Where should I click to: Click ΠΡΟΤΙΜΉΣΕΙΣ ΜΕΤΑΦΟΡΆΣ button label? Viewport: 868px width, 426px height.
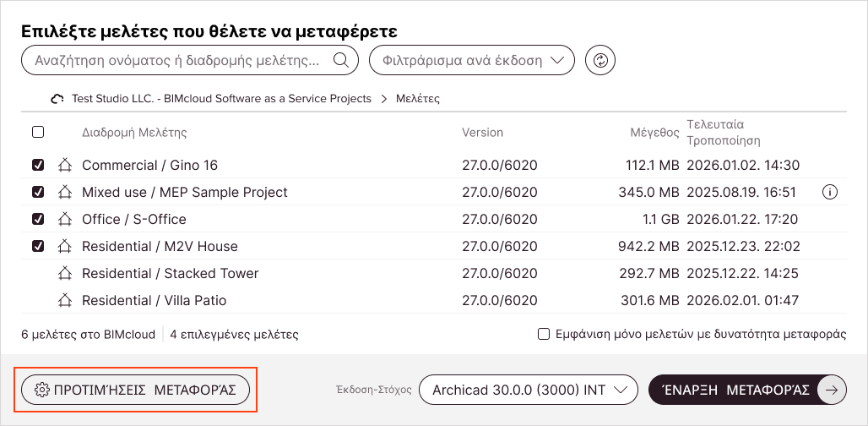(145, 390)
